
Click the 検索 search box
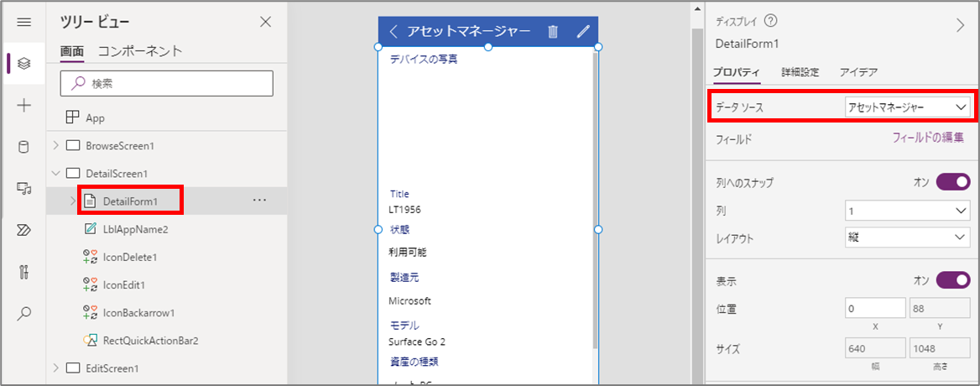tap(166, 83)
